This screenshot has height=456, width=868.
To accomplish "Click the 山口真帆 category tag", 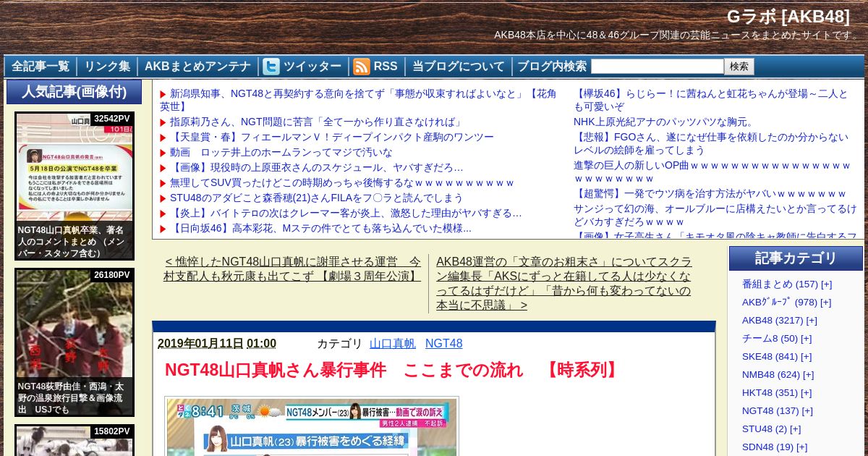I will (393, 344).
